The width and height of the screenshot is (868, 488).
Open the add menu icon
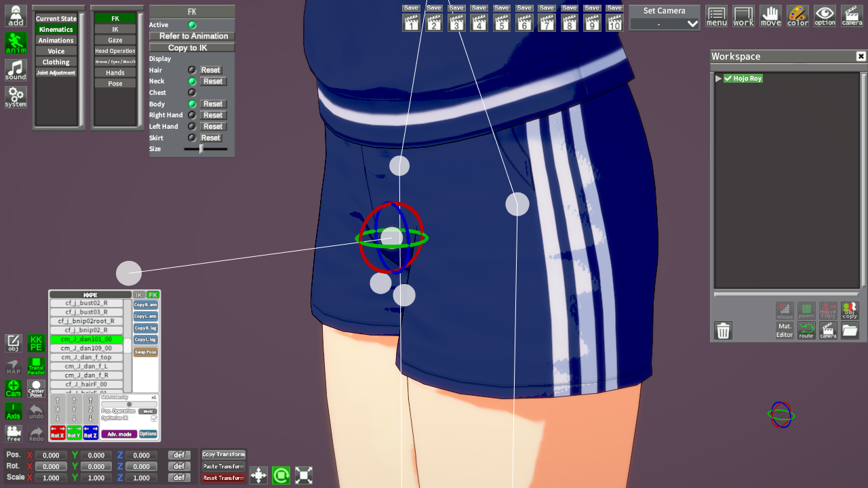(x=16, y=16)
